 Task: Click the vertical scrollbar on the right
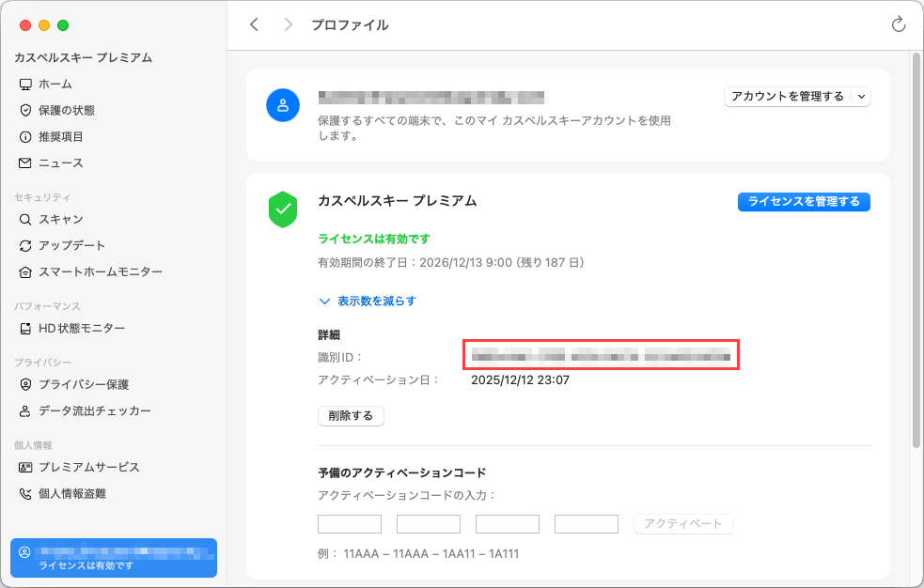[916, 250]
